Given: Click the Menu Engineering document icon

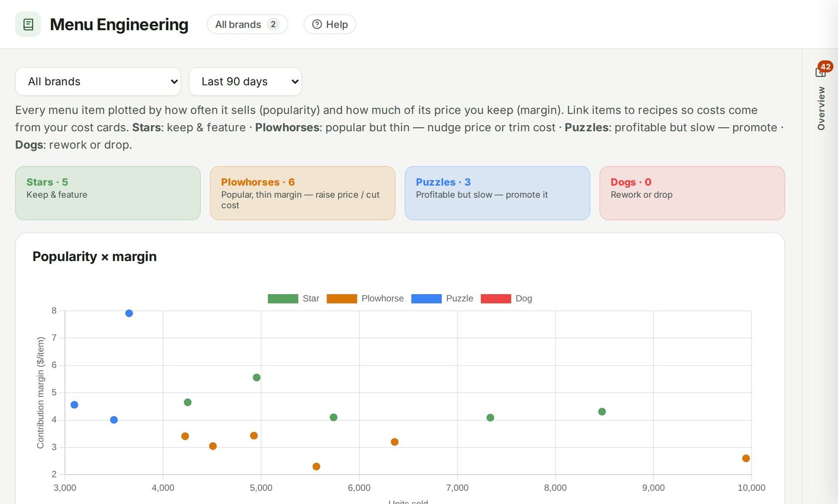Looking at the screenshot, I should pyautogui.click(x=28, y=24).
